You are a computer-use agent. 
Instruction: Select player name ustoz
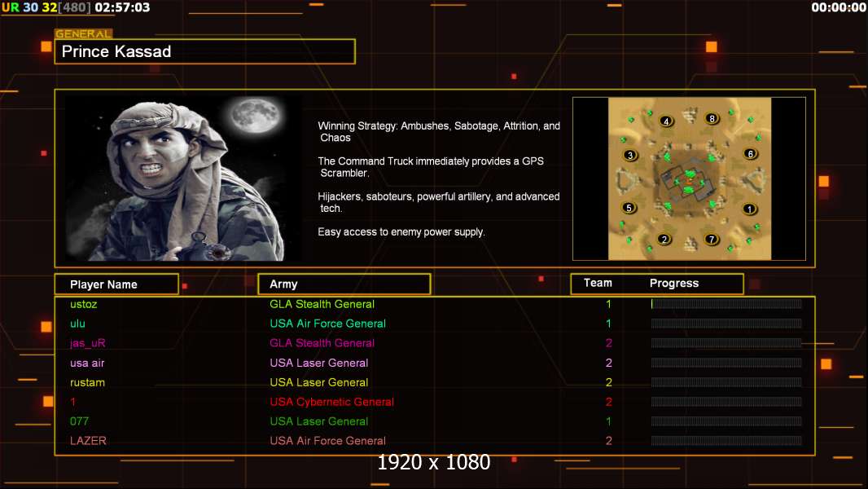pyautogui.click(x=84, y=304)
